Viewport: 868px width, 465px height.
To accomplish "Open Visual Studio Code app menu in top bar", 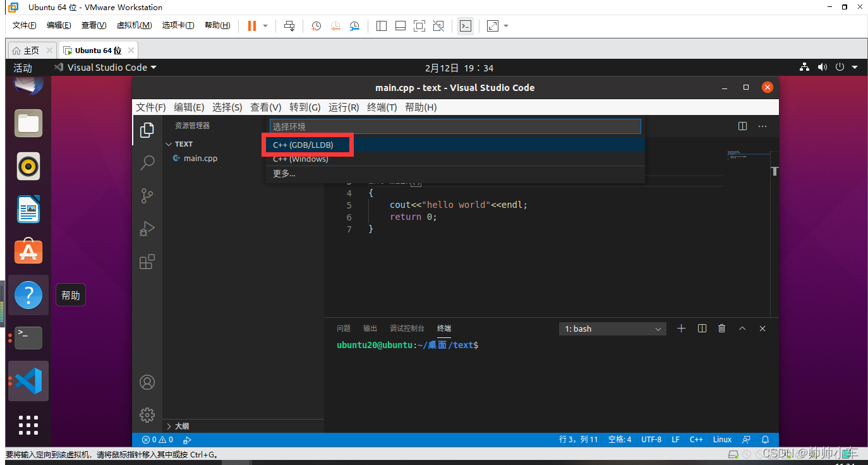I will click(x=105, y=68).
